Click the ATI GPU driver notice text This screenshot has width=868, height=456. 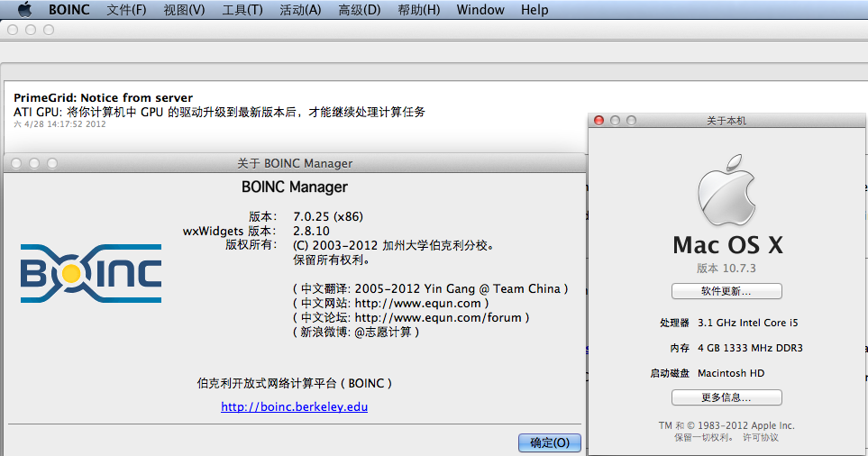(x=219, y=112)
